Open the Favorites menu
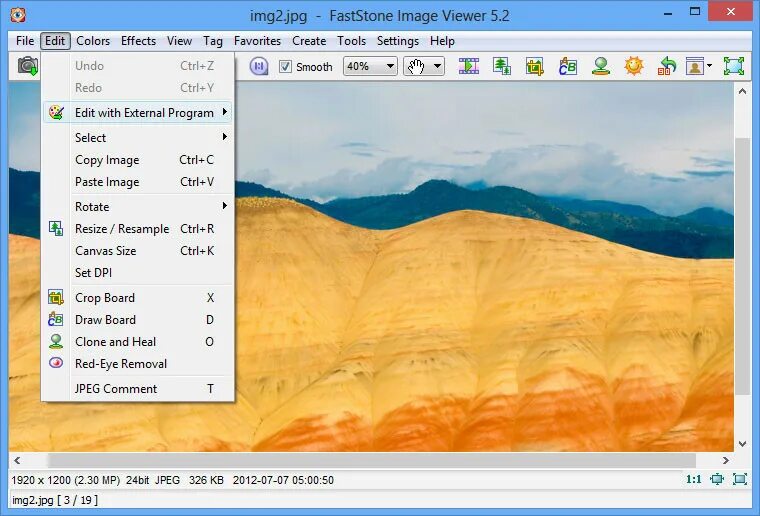Viewport: 760px width, 516px height. pyautogui.click(x=257, y=41)
